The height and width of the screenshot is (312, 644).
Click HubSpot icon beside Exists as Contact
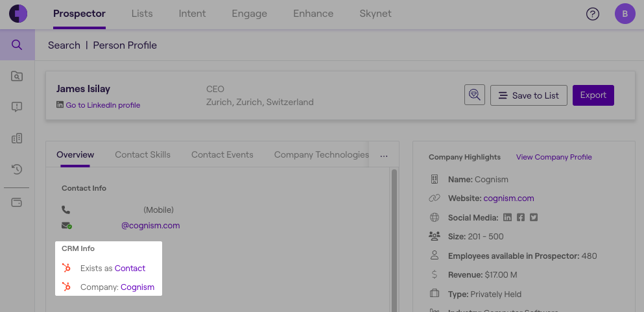click(66, 268)
